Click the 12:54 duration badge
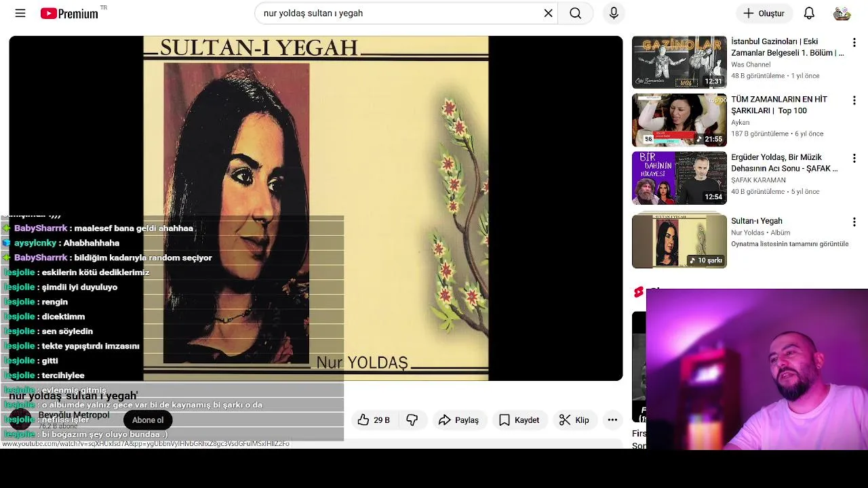 [713, 197]
